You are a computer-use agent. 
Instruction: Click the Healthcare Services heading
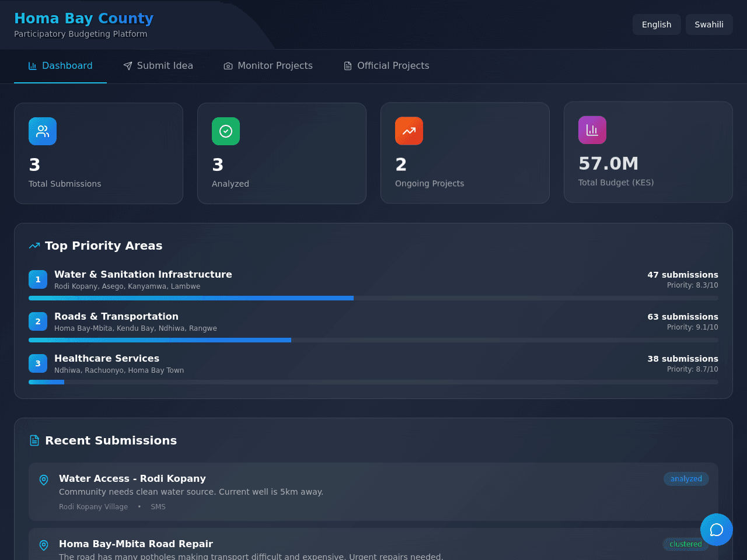[x=107, y=358]
